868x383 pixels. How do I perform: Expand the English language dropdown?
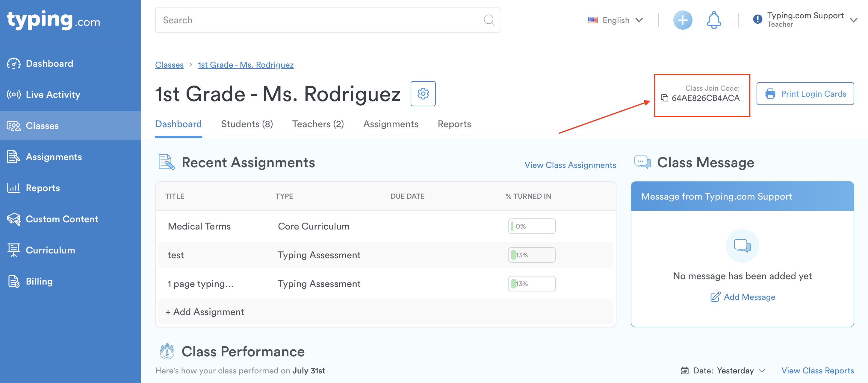[616, 20]
